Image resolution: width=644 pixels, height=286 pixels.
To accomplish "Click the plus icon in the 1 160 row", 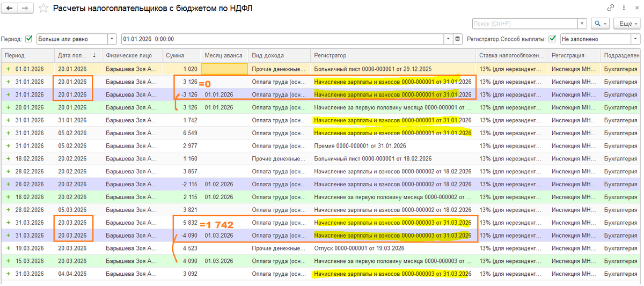I will [x=8, y=159].
